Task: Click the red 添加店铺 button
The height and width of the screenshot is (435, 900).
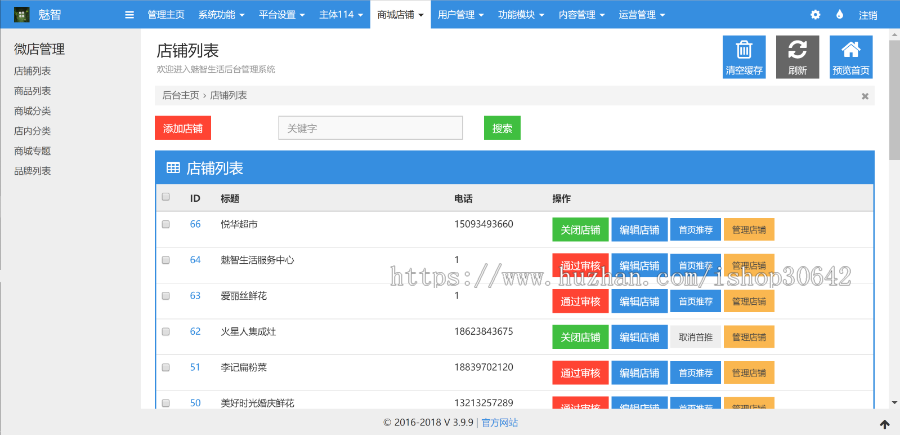Action: pyautogui.click(x=183, y=129)
